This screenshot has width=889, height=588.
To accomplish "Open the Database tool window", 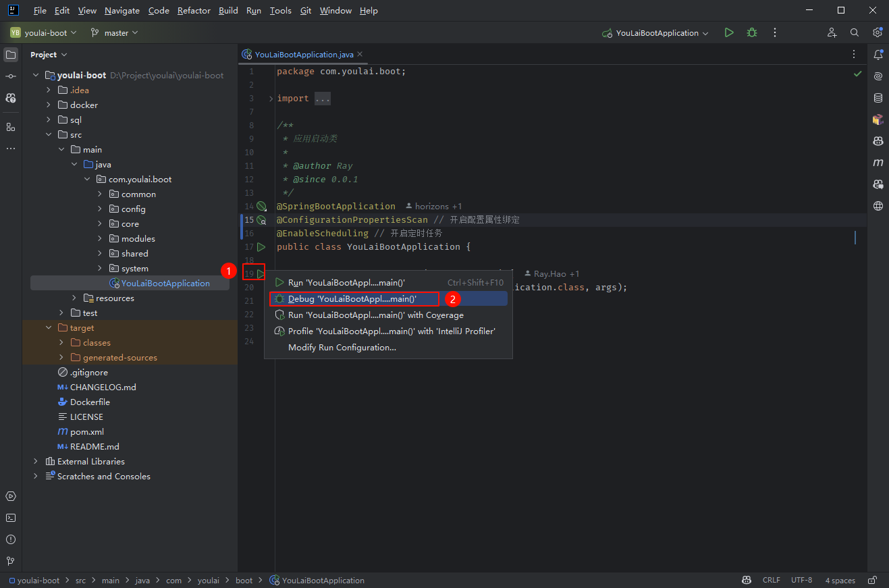I will (878, 98).
